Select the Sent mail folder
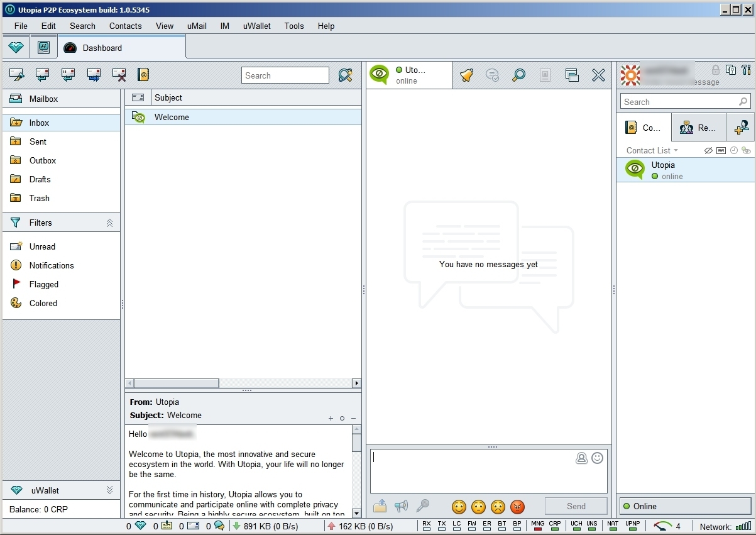 [38, 142]
